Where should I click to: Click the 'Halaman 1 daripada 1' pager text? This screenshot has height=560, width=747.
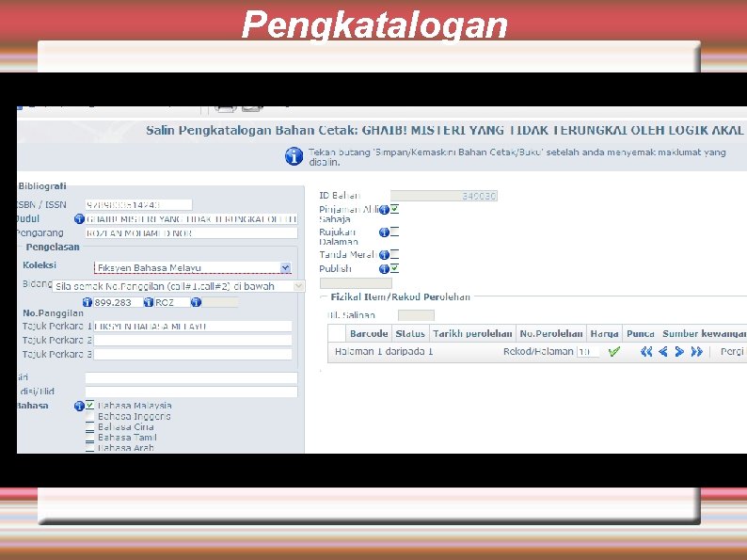[384, 352]
